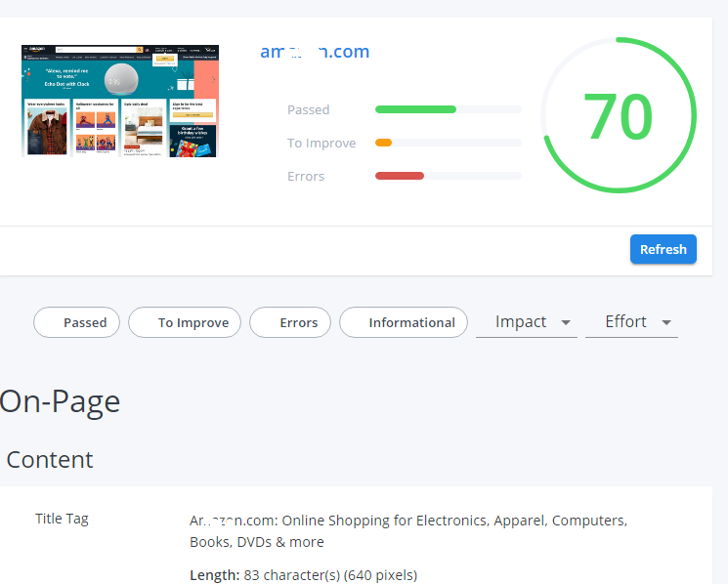
Task: Open the website domain link ending in .com
Action: 315,52
